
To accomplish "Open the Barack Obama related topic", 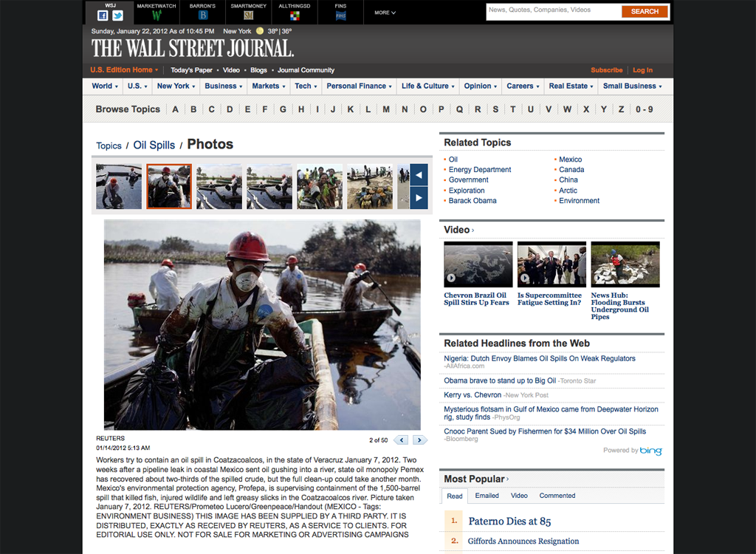I will pos(472,201).
